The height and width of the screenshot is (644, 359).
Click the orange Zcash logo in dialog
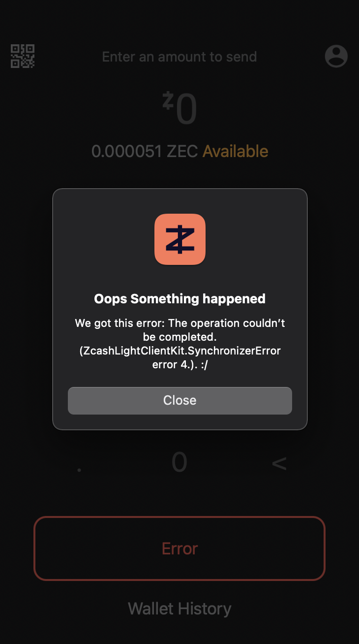pyautogui.click(x=180, y=239)
